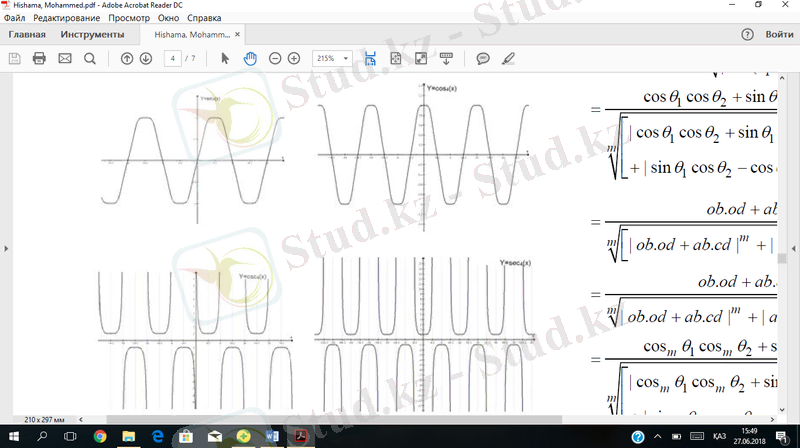This screenshot has height=448, width=800.
Task: Enable scrolling fit-width mode icon
Action: (370, 59)
